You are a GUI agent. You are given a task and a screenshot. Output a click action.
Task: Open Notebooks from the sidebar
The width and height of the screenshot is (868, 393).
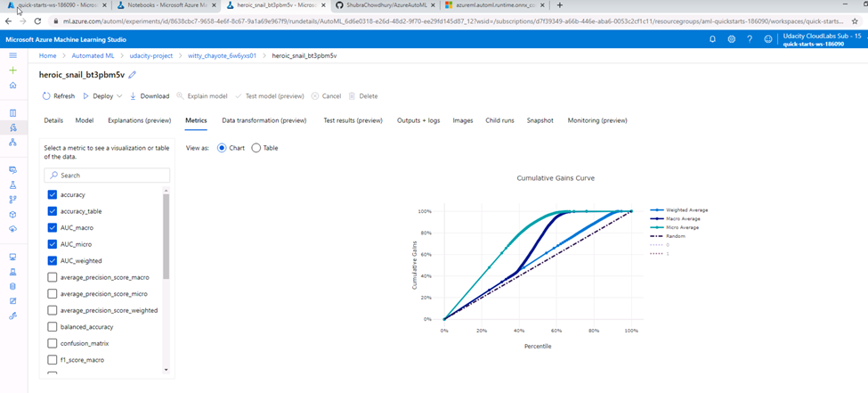13,113
